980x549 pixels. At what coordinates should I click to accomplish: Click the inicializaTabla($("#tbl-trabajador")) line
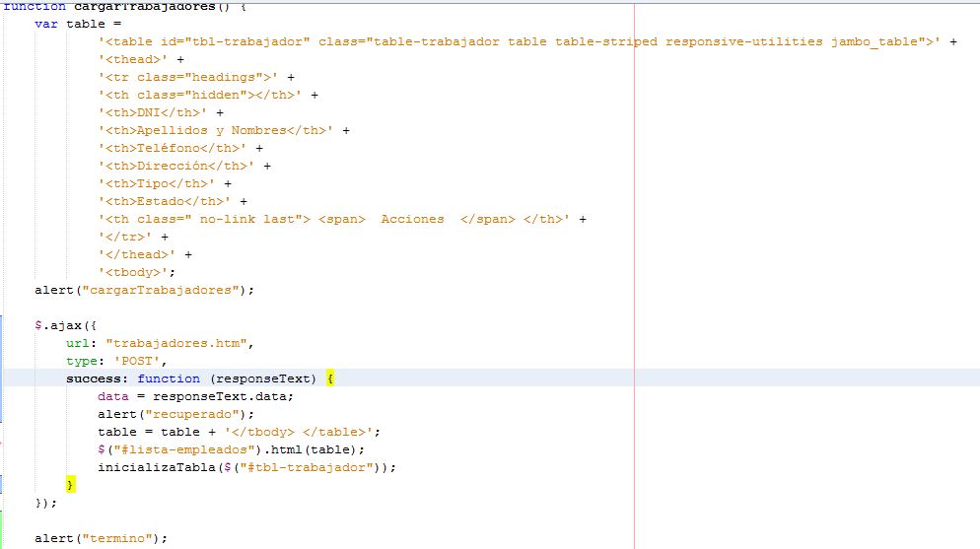click(246, 468)
